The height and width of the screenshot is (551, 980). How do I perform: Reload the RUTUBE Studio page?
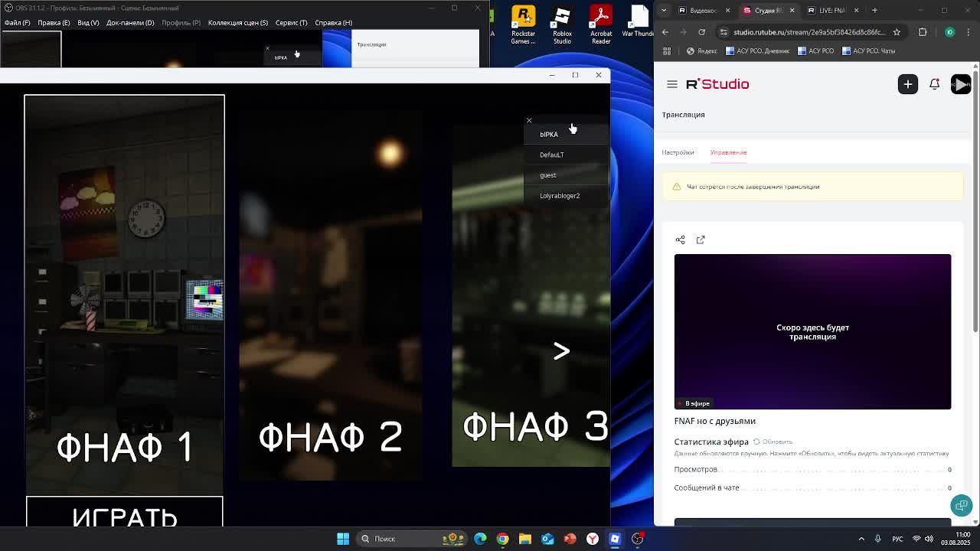pos(701,32)
